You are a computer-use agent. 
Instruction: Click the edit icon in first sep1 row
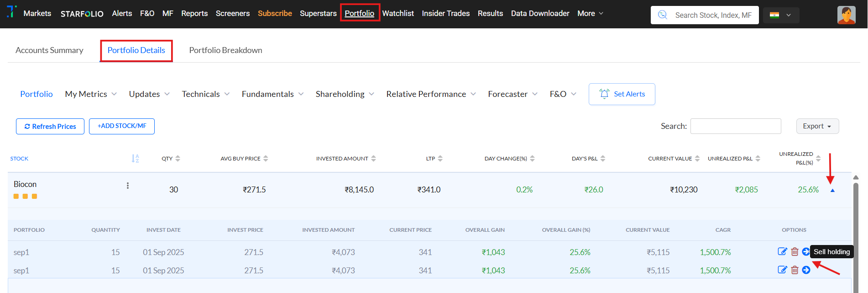[782, 251]
